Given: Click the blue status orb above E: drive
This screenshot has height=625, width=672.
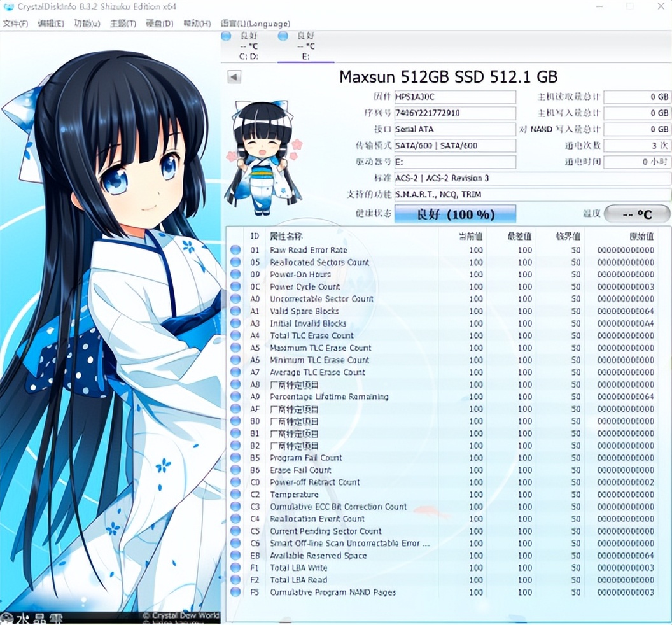Looking at the screenshot, I should [x=283, y=36].
